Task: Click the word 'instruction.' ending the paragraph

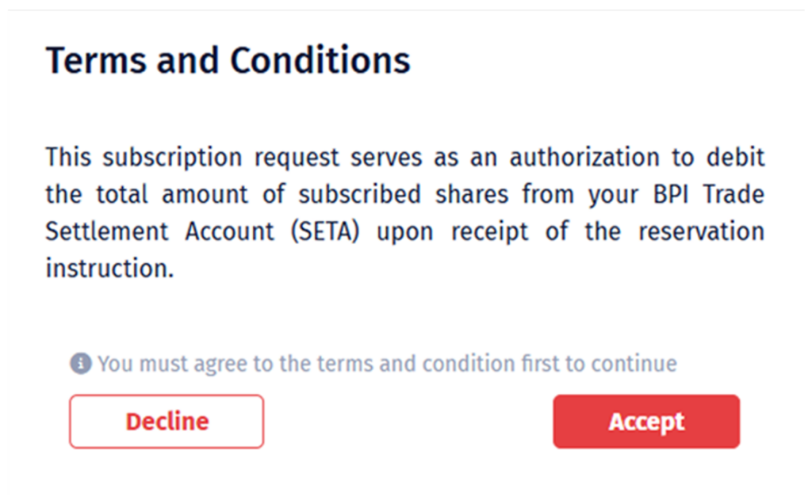Action: coord(109,269)
